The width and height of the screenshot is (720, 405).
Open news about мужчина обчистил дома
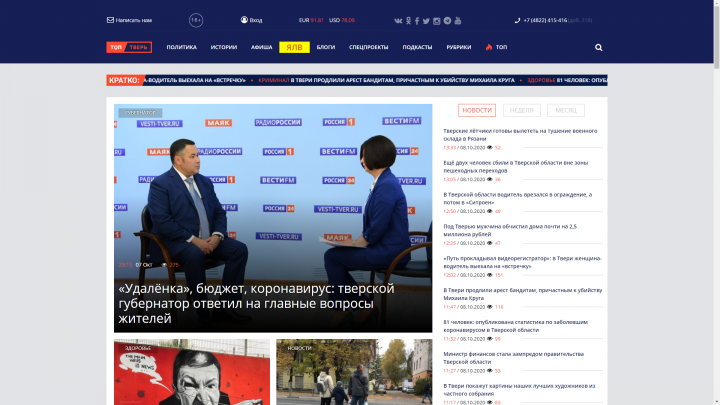point(510,230)
